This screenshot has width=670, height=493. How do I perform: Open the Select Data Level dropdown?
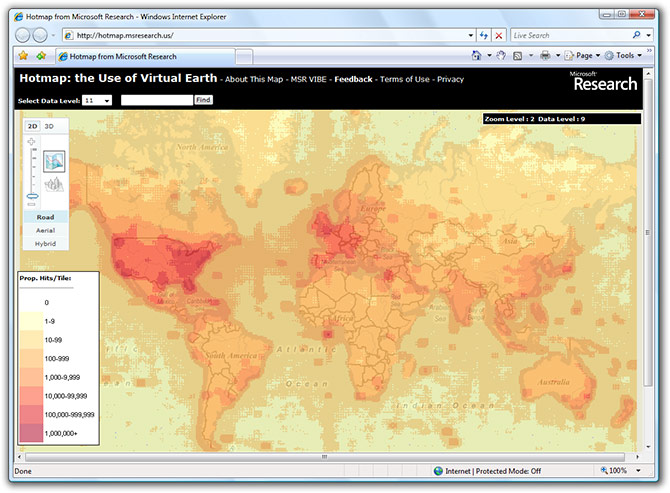pyautogui.click(x=97, y=100)
